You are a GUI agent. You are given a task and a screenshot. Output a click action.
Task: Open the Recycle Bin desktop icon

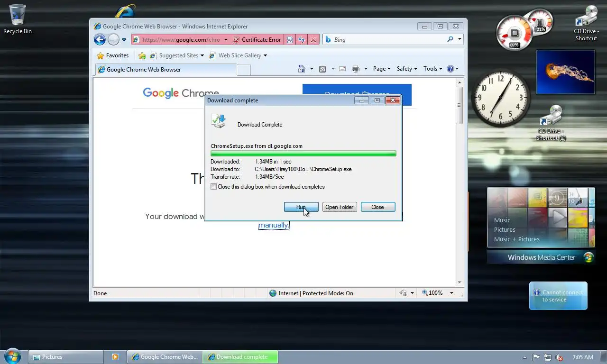[x=18, y=19]
